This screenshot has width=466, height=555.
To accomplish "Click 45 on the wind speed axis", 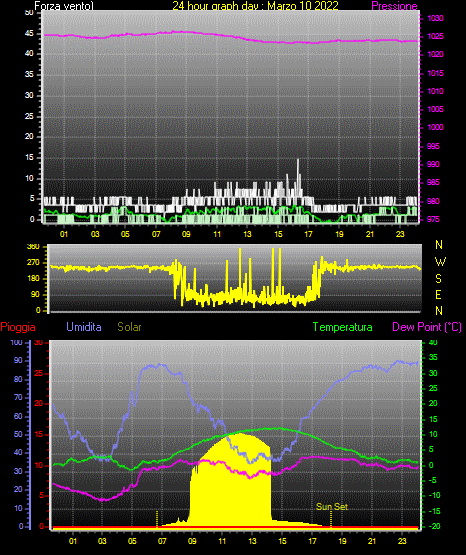I will (29, 33).
